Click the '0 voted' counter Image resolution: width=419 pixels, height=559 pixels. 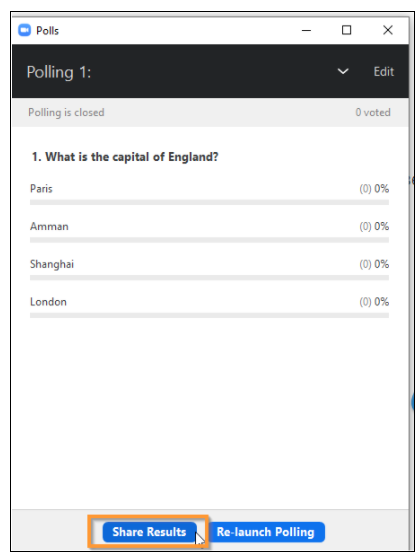pos(373,112)
